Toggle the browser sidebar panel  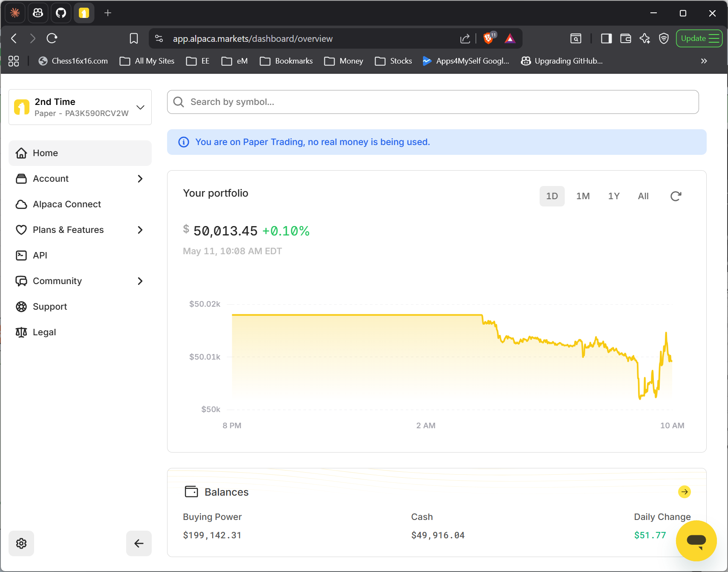[606, 39]
